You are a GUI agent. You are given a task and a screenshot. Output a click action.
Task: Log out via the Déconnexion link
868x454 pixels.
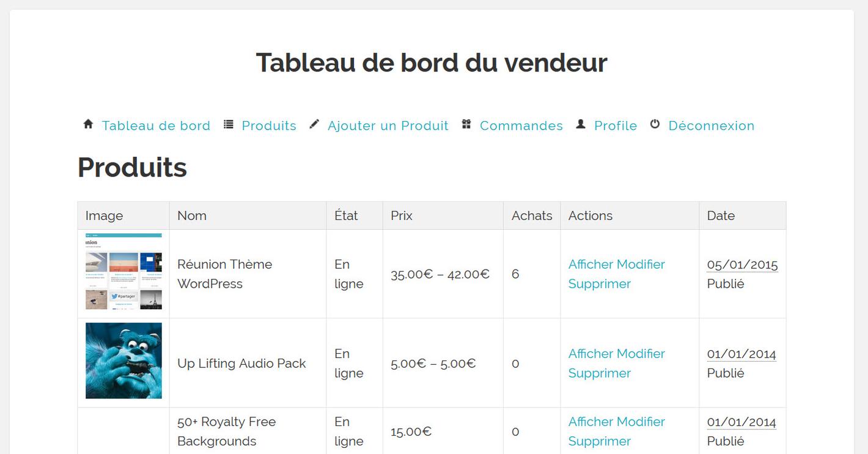[712, 125]
